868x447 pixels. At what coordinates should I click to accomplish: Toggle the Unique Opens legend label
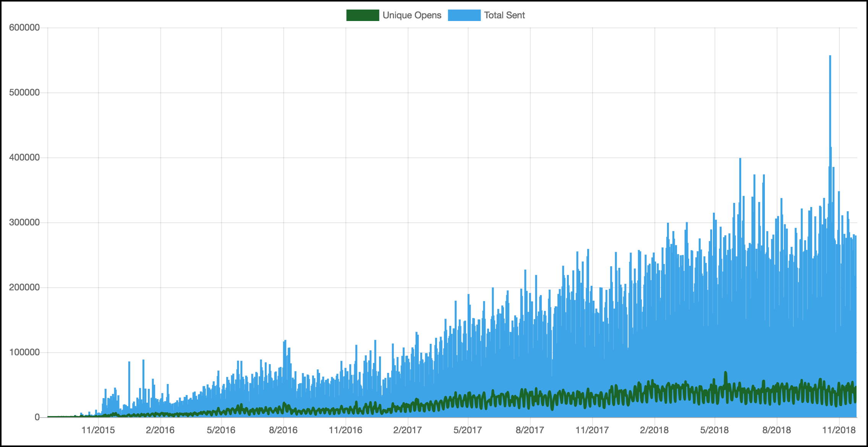click(x=412, y=15)
